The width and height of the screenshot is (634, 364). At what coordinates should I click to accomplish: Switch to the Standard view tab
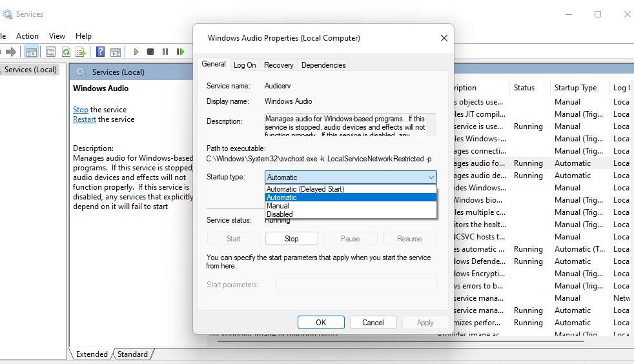coord(132,354)
